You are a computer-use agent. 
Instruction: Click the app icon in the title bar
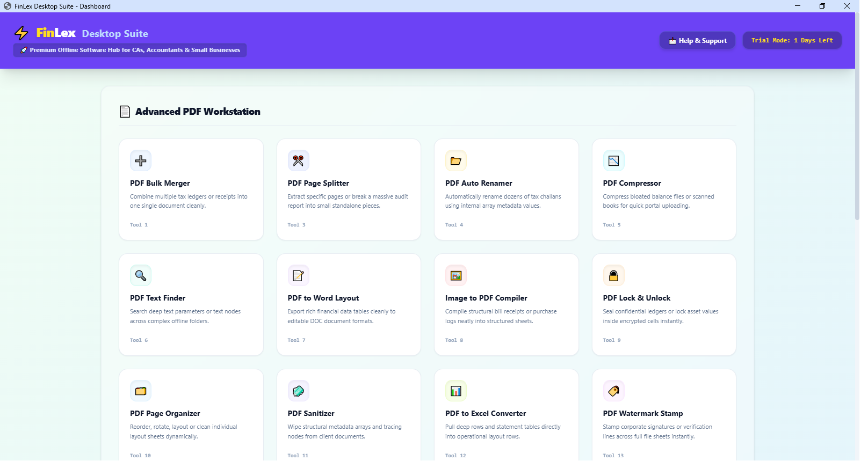pyautogui.click(x=8, y=6)
